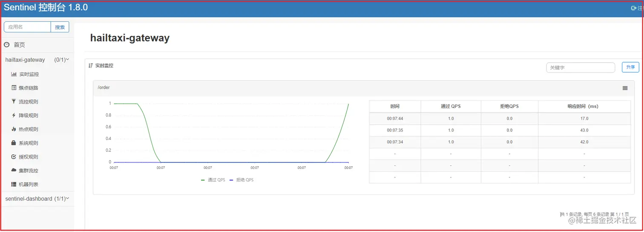Expand the sentinel-dashboard (1/1) app group
Image resolution: width=644 pixels, height=232 pixels.
[37, 199]
